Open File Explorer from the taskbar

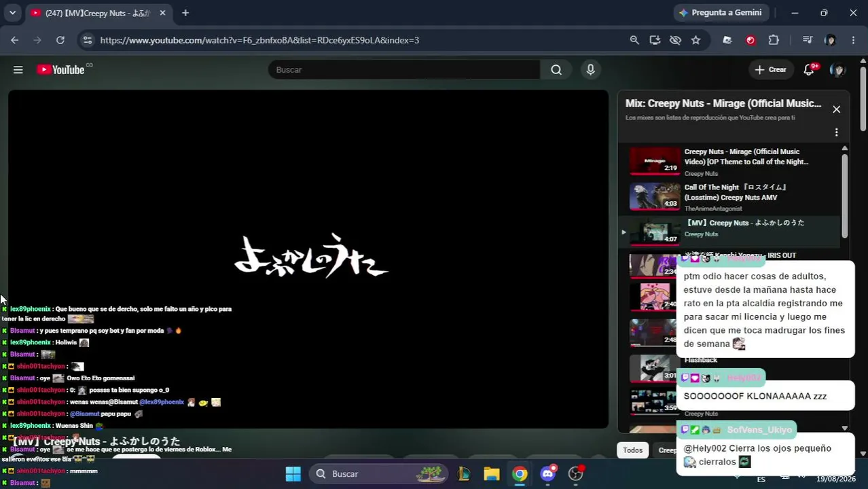(x=492, y=474)
